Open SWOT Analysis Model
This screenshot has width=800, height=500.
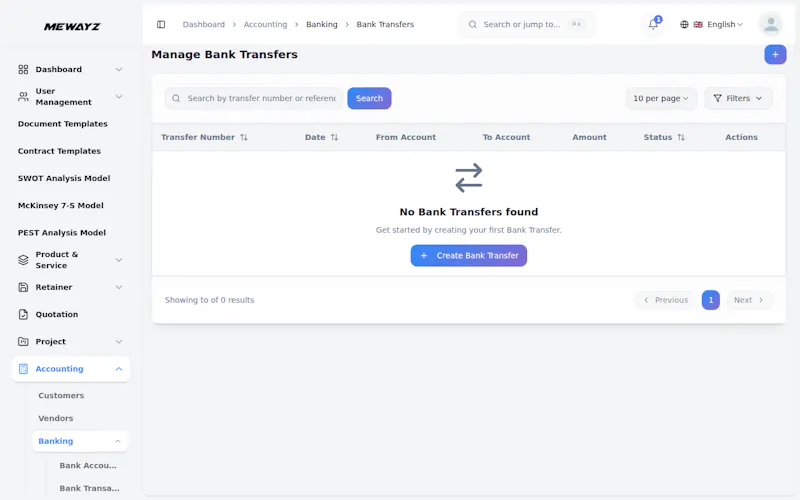pos(64,178)
